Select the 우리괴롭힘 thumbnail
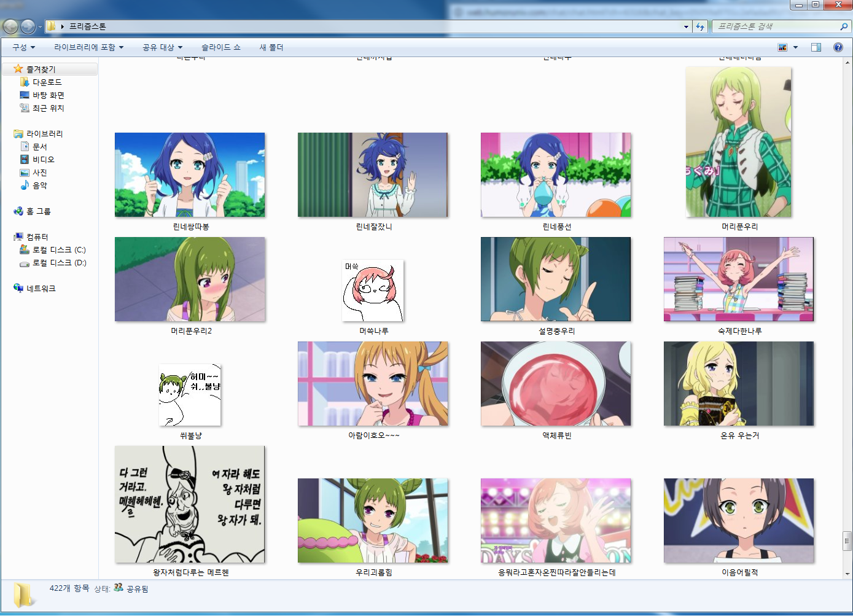 click(373, 520)
